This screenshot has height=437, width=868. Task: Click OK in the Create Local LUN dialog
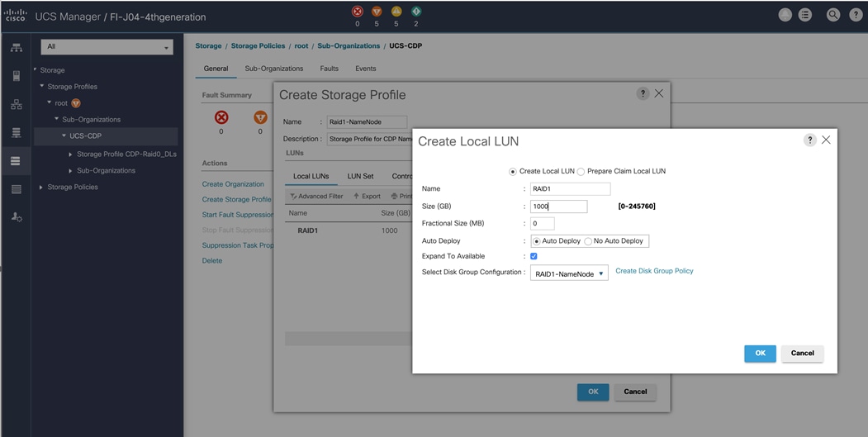760,354
